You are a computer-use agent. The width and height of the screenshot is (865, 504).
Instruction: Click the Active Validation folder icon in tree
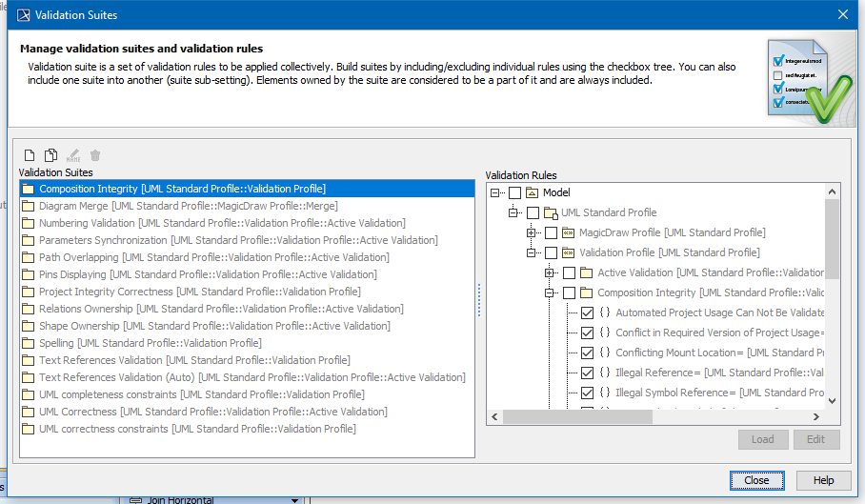click(587, 273)
